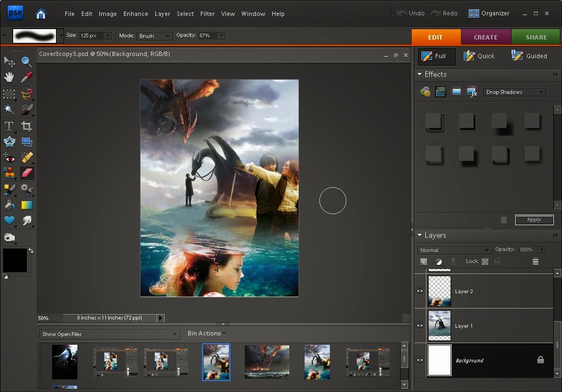Click the black foreground color swatch
Image resolution: width=562 pixels, height=392 pixels.
pyautogui.click(x=15, y=260)
